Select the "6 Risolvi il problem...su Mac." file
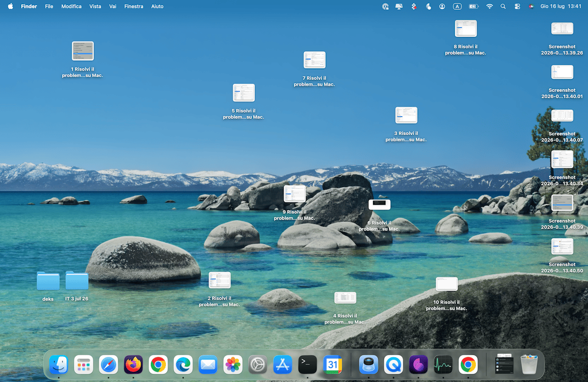The height and width of the screenshot is (382, 588). click(380, 205)
